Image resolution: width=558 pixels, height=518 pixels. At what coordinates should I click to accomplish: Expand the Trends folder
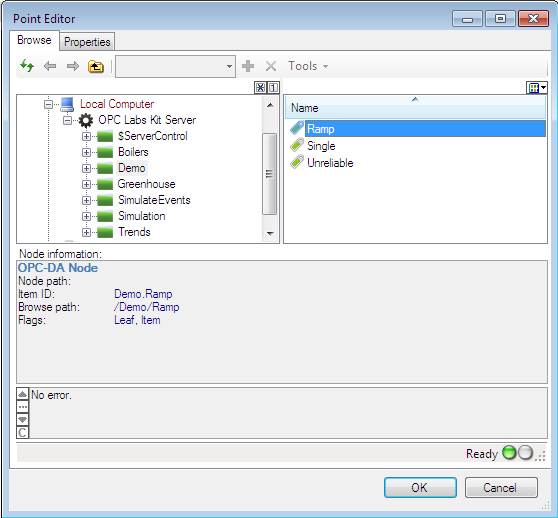tap(86, 232)
